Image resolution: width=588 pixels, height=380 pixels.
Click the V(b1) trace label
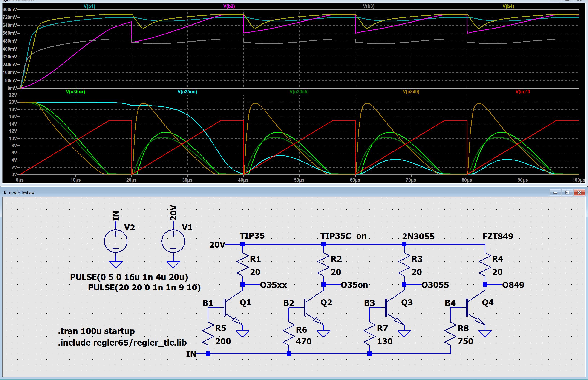(x=89, y=6)
